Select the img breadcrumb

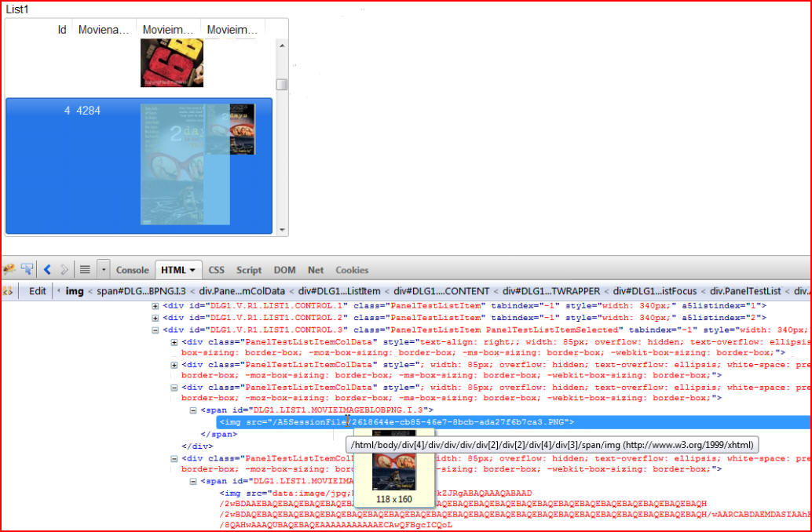click(x=74, y=291)
